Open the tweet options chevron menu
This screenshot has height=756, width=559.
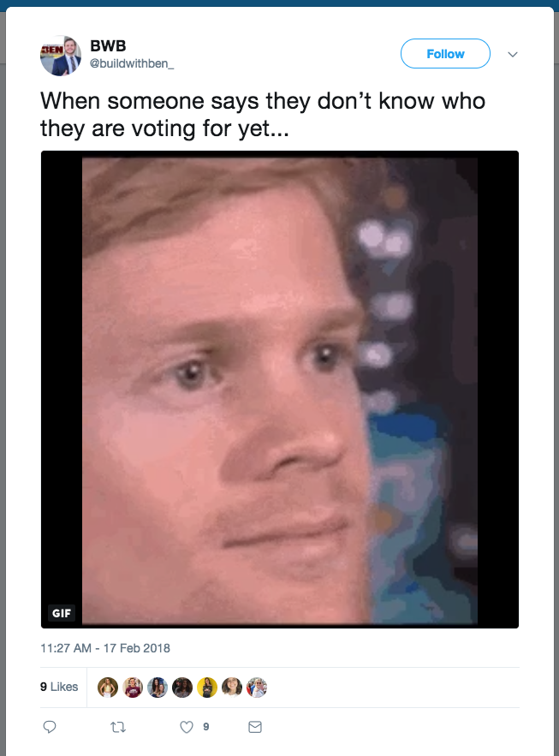(x=513, y=54)
